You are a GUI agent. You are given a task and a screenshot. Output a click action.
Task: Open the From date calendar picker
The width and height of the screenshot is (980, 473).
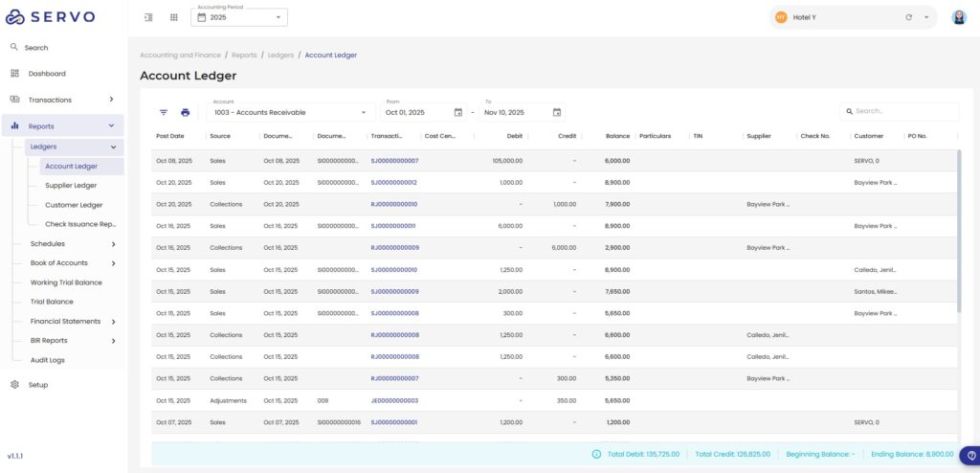pyautogui.click(x=457, y=112)
